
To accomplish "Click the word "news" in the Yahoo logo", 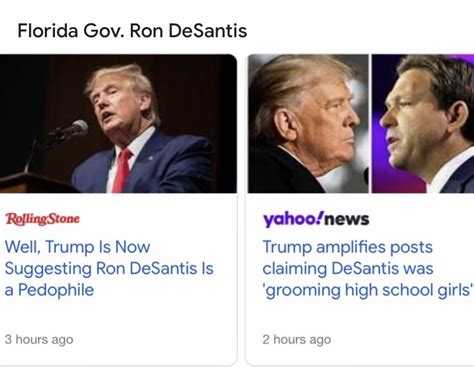I will (347, 220).
